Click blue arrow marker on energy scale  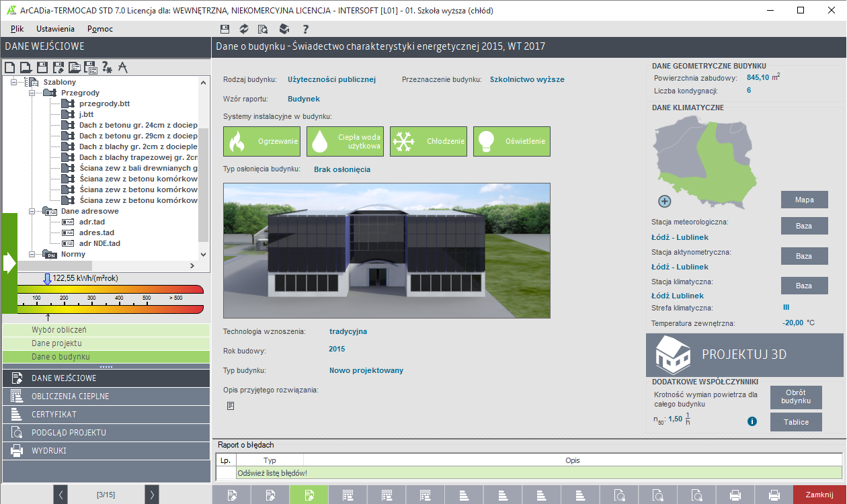click(x=47, y=279)
